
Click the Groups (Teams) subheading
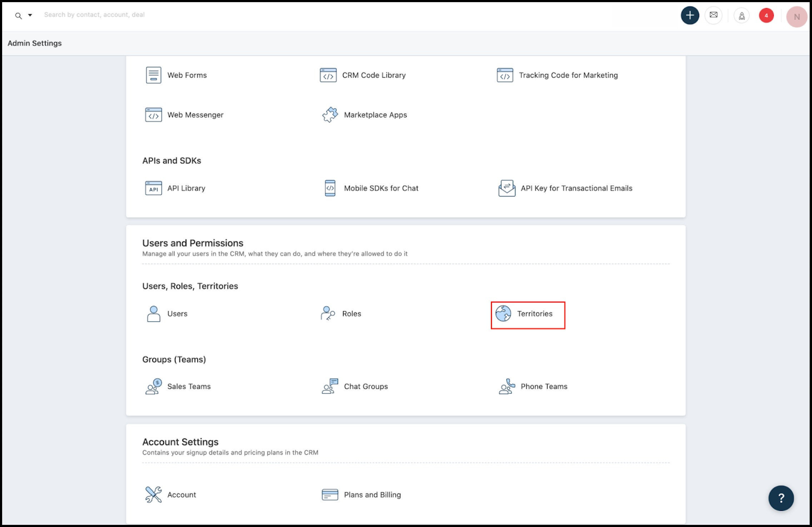coord(174,359)
